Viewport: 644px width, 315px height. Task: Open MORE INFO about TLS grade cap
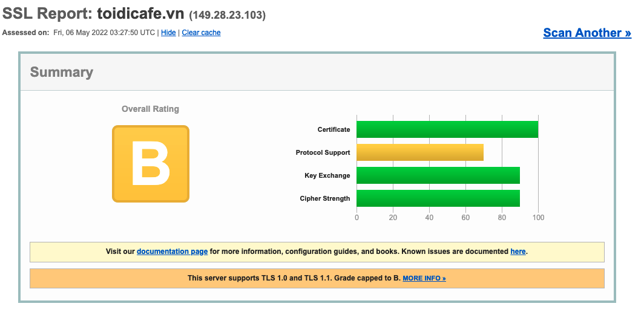(x=424, y=278)
